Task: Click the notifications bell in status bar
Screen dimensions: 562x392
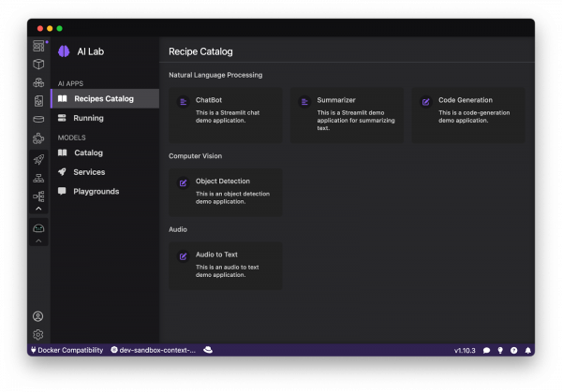Action: click(527, 350)
